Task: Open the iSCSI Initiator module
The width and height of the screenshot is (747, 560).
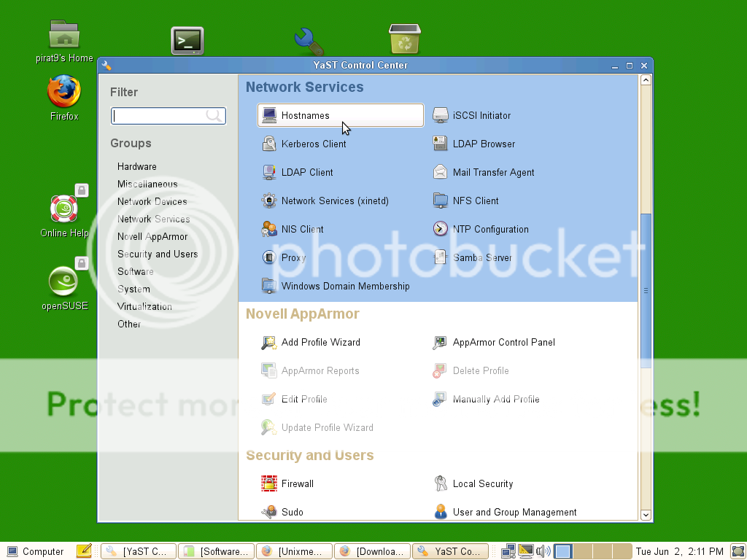Action: click(x=481, y=115)
